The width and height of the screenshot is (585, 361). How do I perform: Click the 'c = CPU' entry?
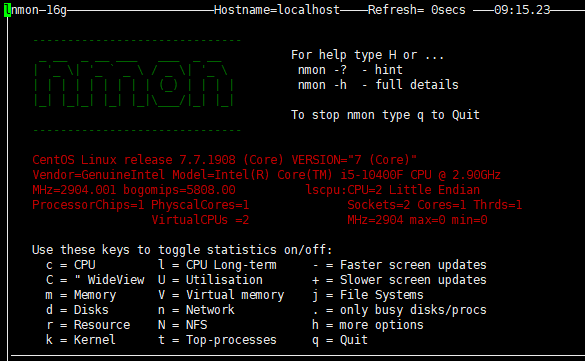pyautogui.click(x=71, y=265)
